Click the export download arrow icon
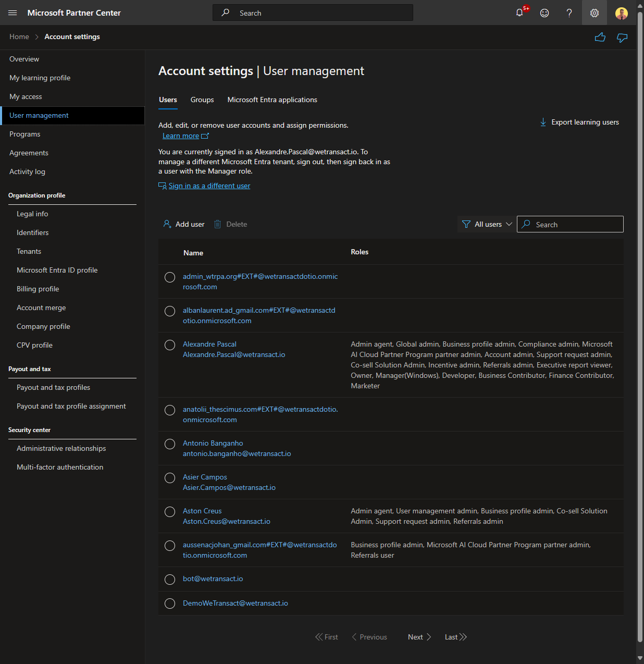The height and width of the screenshot is (664, 644). (x=543, y=122)
